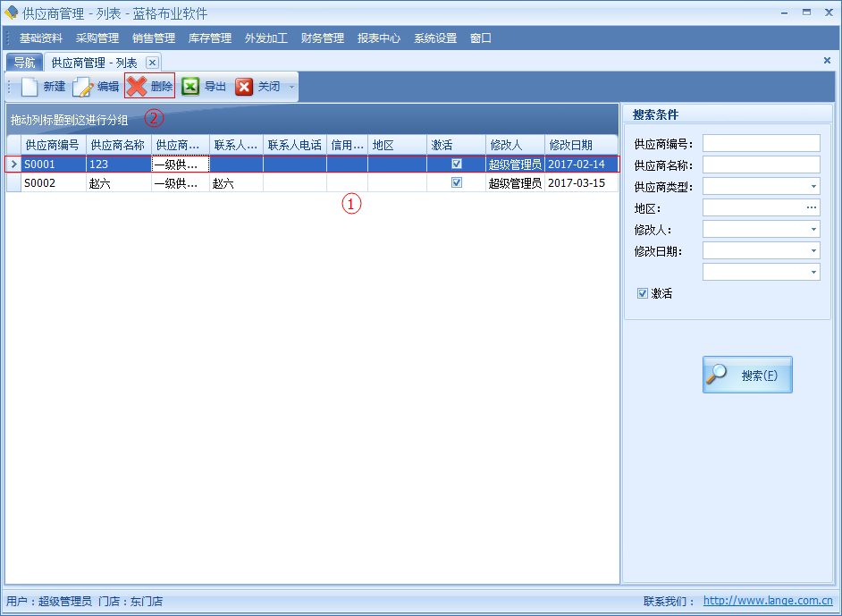Image resolution: width=842 pixels, height=616 pixels.
Task: Click the date cell 2017-03-15
Action: coord(581,182)
